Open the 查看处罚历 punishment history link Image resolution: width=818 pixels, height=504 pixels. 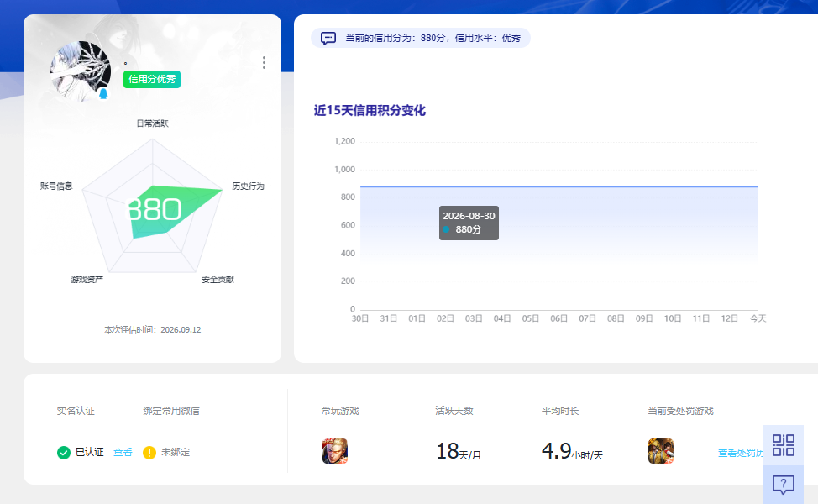tap(741, 453)
